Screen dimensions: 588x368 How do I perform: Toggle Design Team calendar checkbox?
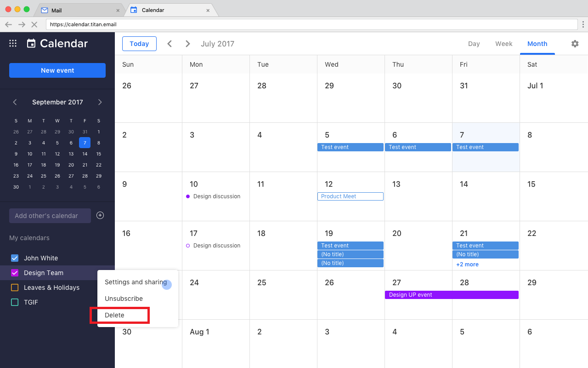pos(15,273)
